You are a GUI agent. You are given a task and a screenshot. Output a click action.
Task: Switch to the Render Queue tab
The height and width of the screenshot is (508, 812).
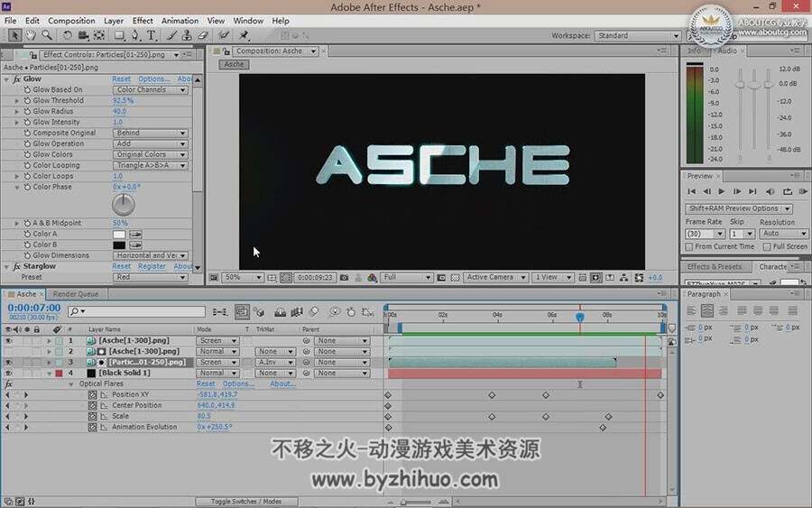(76, 294)
